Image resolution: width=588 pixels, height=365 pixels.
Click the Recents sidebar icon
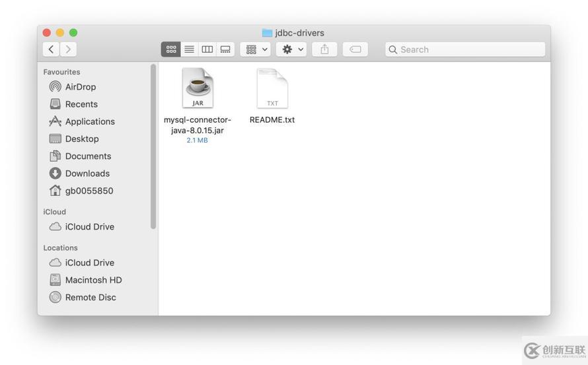coord(55,104)
